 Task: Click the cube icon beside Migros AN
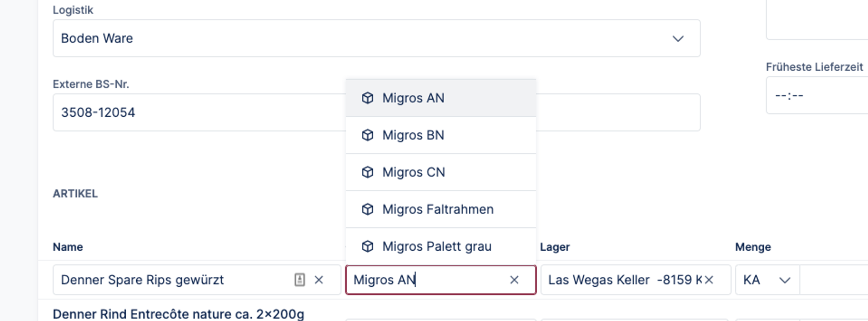pos(368,98)
